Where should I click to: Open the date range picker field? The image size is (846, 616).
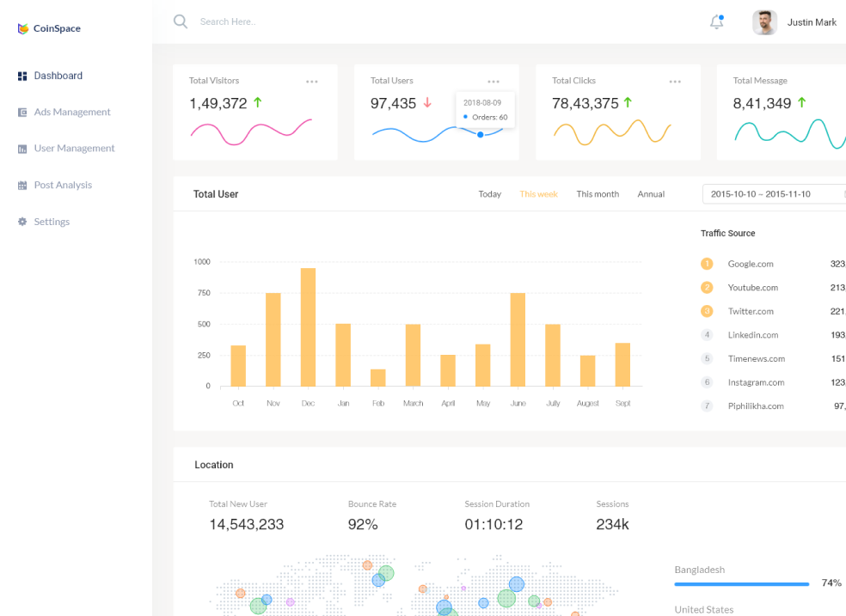point(775,194)
